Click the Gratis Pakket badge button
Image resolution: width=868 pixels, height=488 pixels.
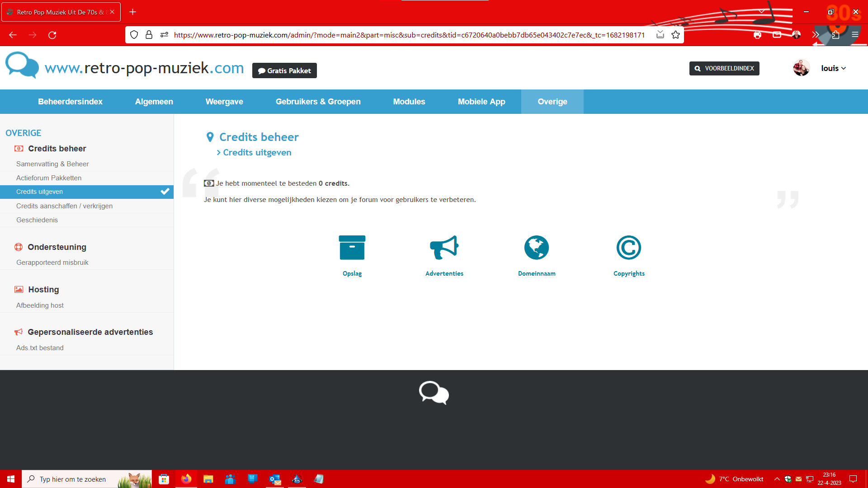284,70
